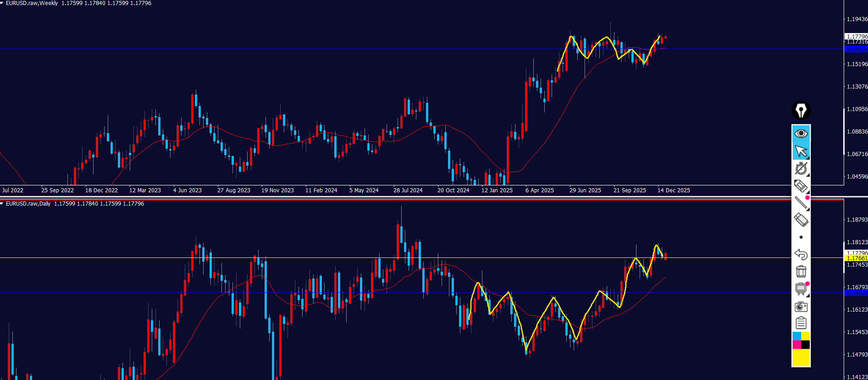Pick the black color swatch
Image resolution: width=868 pixels, height=380 pixels.
click(x=805, y=345)
